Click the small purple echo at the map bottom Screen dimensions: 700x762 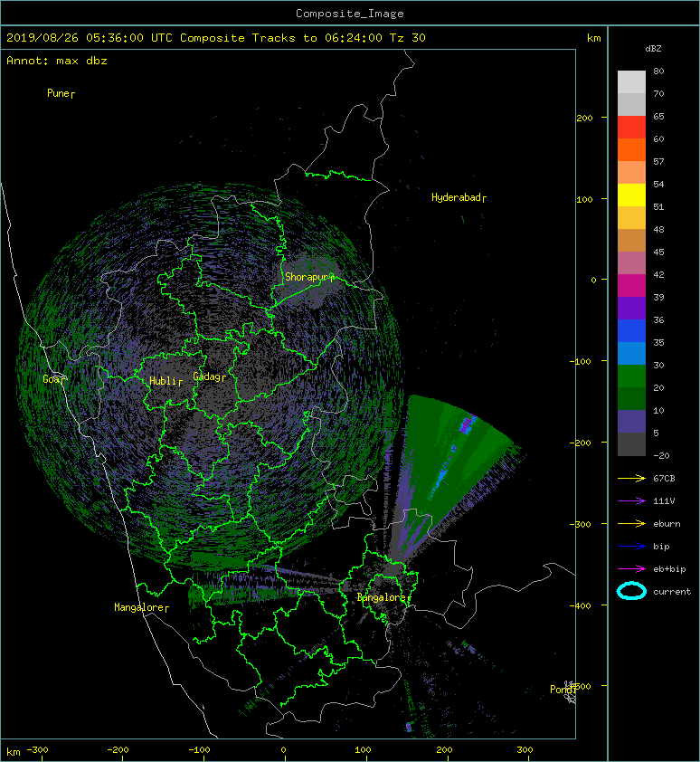(409, 727)
